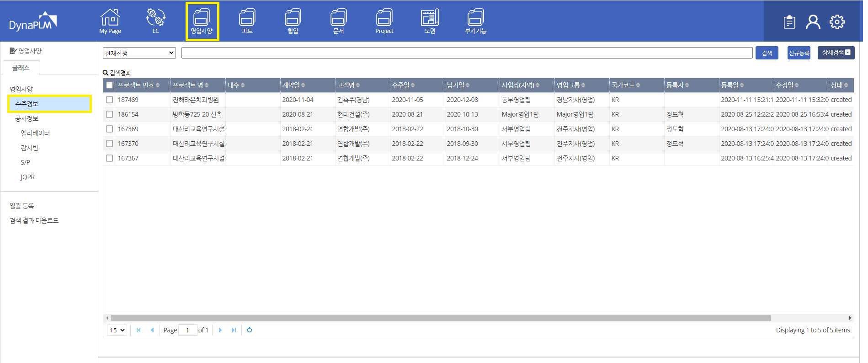868x363 pixels.
Task: Sort by 수주일 column arrows
Action: tap(413, 85)
